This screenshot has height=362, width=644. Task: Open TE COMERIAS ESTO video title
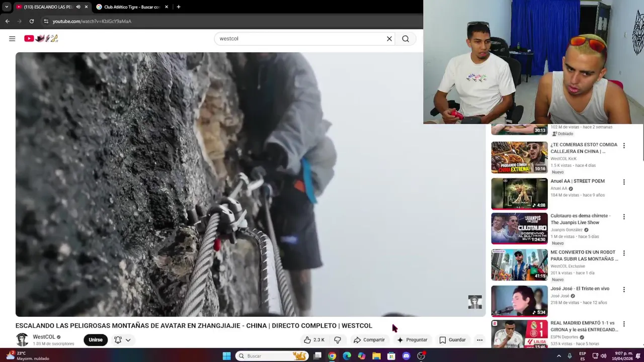click(584, 148)
